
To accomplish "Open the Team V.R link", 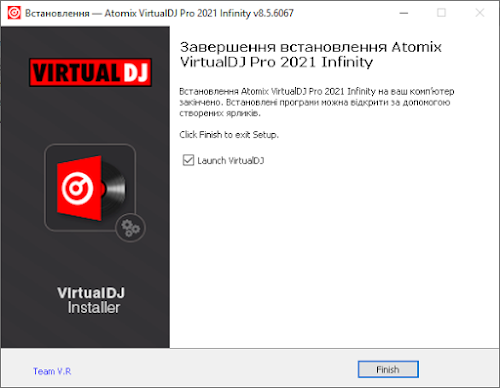I will pyautogui.click(x=52, y=371).
